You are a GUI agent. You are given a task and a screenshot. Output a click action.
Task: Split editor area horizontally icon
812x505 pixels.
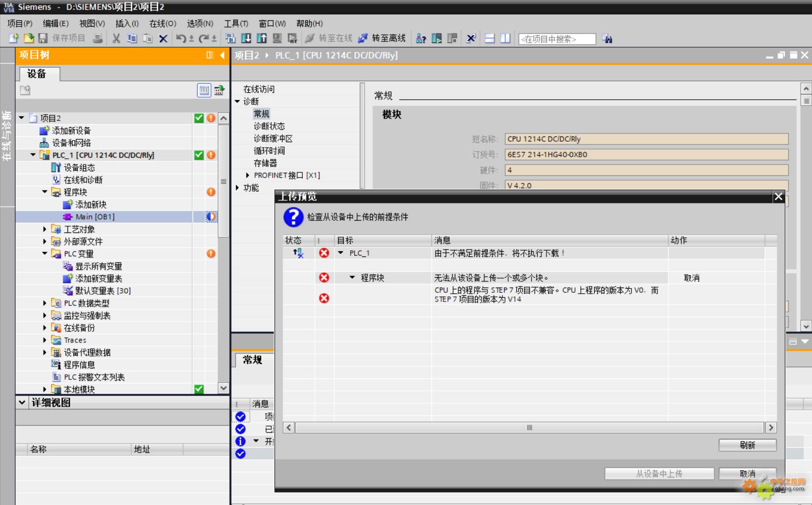click(x=489, y=38)
